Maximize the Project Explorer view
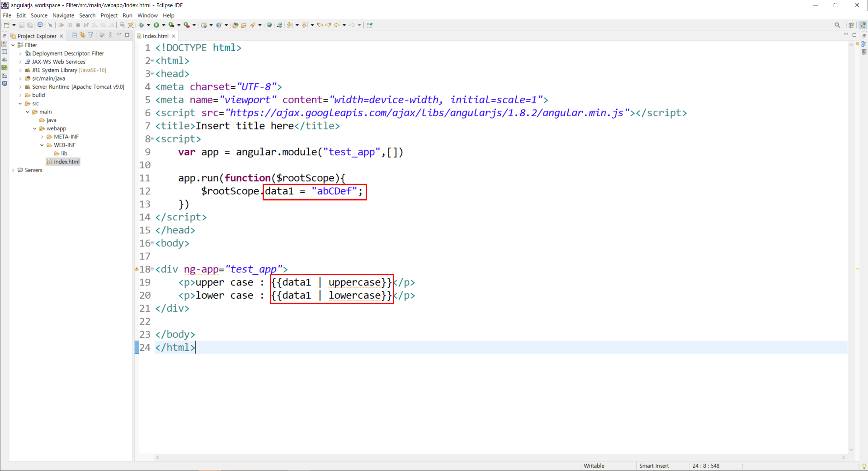Screen dimensions: 868x471 127,34
